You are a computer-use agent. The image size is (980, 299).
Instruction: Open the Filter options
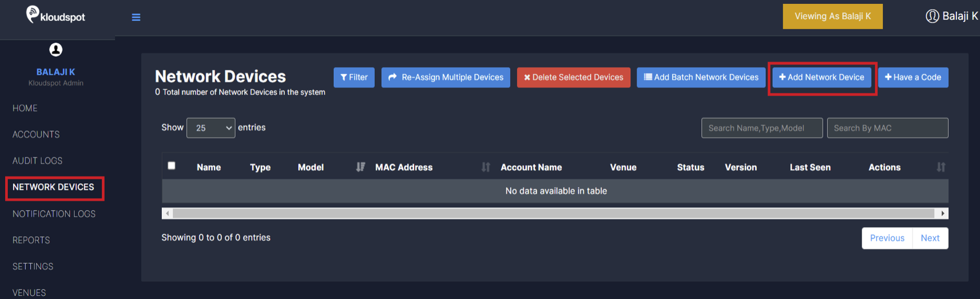coord(354,78)
